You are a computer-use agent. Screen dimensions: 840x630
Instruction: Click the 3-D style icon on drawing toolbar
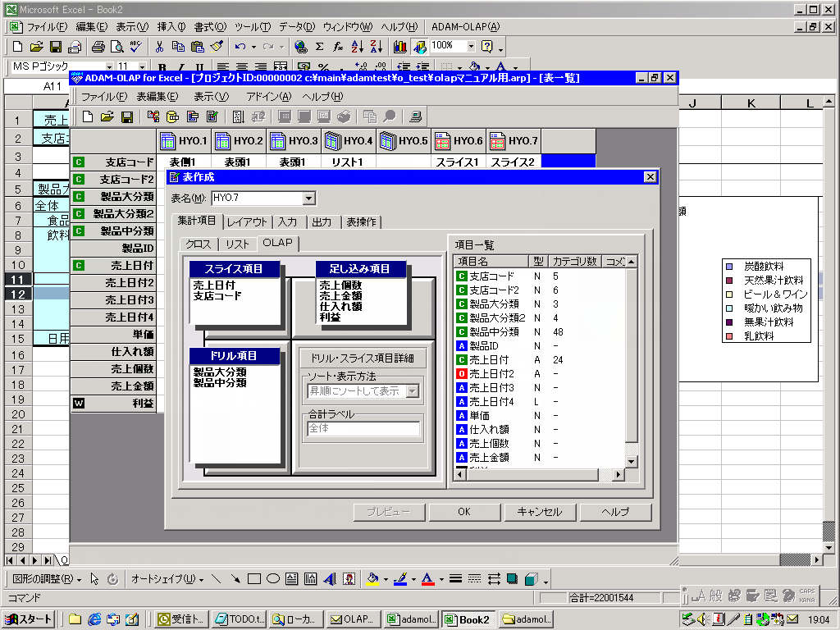[532, 578]
